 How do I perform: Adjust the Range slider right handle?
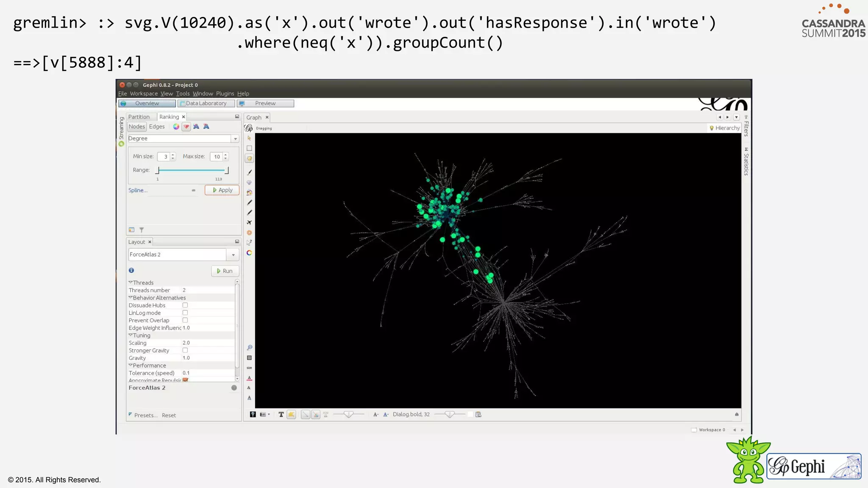(227, 170)
